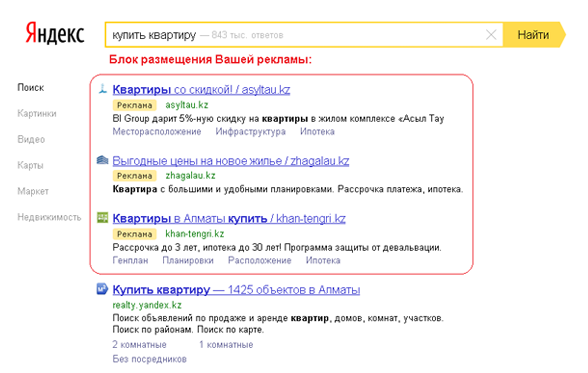Click the asyltau.kz favicon icon
Viewport: 588px width, 373px height.
click(x=102, y=89)
